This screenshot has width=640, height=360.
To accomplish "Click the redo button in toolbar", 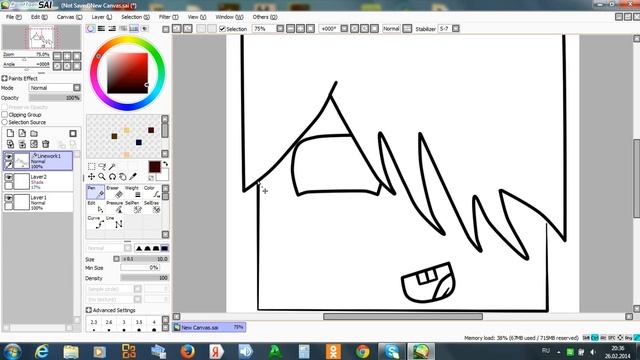I will pos(187,29).
